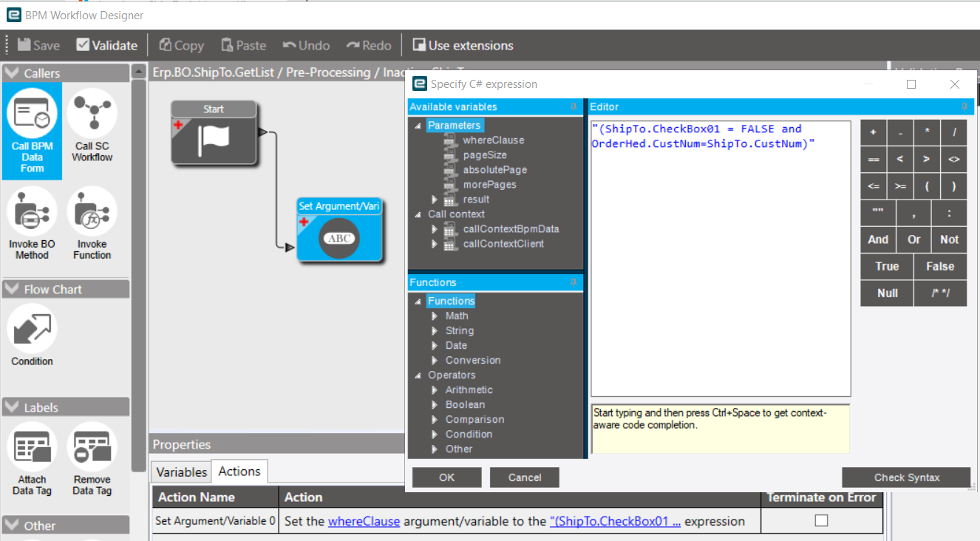
Task: Expand the Math functions node
Action: point(435,316)
